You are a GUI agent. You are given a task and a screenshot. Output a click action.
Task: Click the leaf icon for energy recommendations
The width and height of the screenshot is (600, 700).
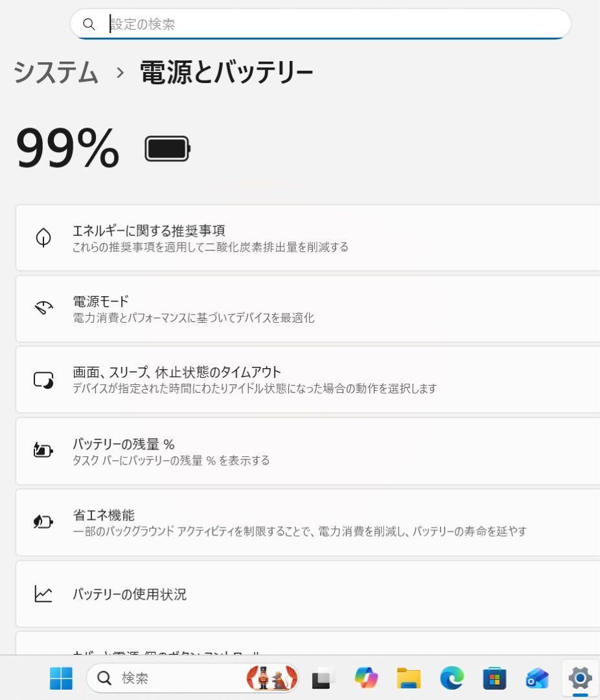point(43,237)
